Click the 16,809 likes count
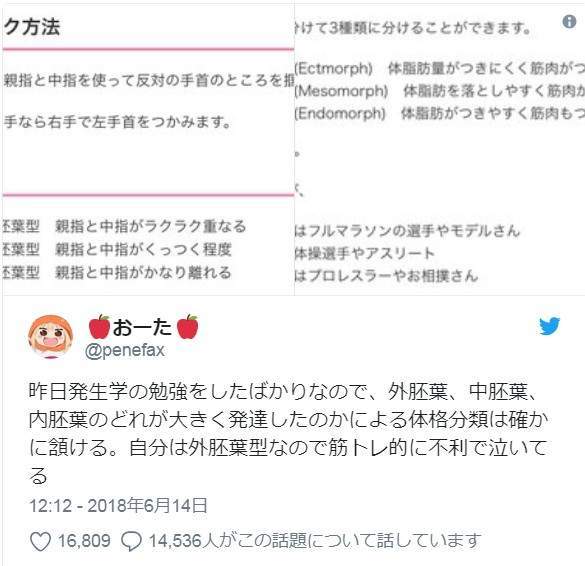585x566 pixels. pyautogui.click(x=84, y=541)
